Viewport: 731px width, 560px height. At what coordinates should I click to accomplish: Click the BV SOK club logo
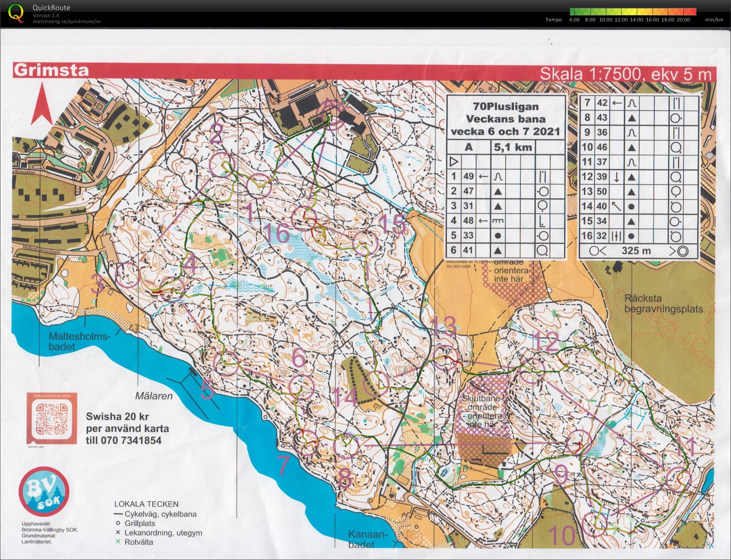pyautogui.click(x=44, y=492)
